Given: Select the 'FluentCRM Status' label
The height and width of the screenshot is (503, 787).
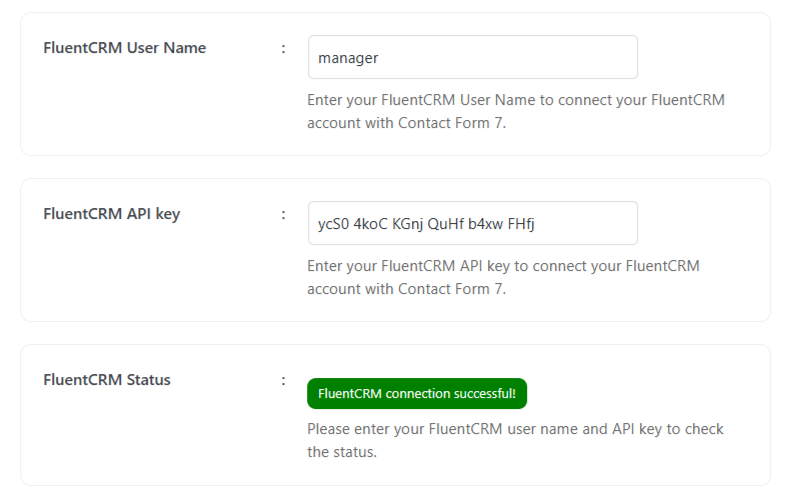Looking at the screenshot, I should point(107,380).
